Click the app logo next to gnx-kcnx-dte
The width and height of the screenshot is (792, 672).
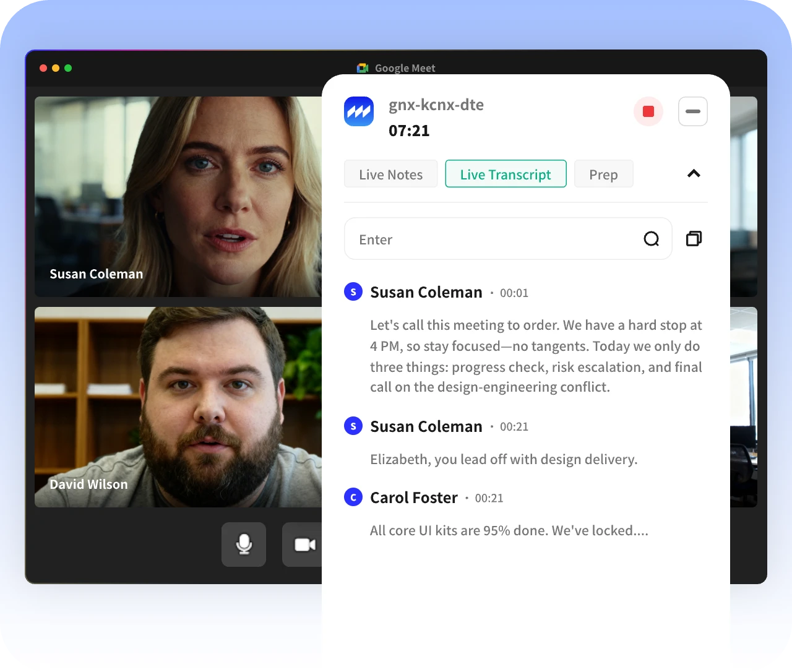(x=359, y=111)
